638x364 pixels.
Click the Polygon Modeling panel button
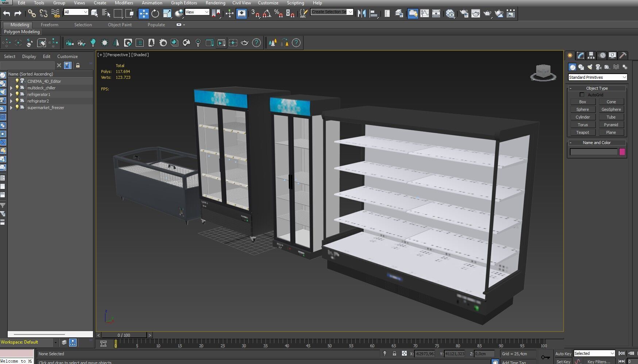tap(22, 32)
